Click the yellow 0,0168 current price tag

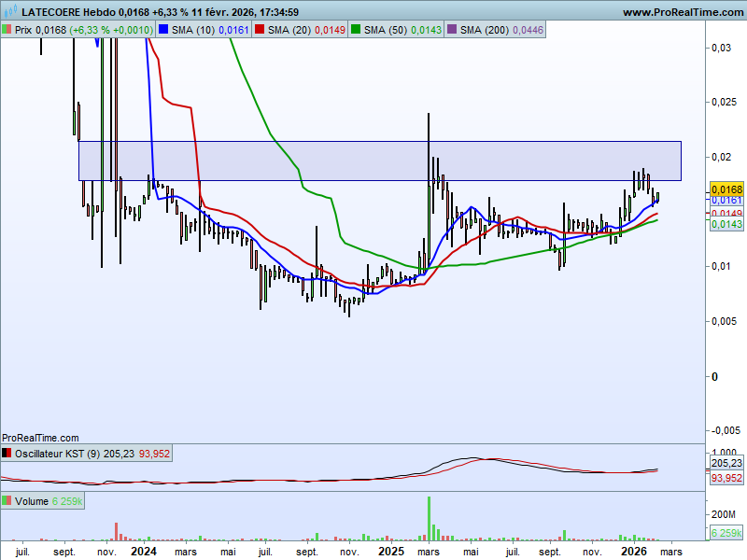coord(726,189)
